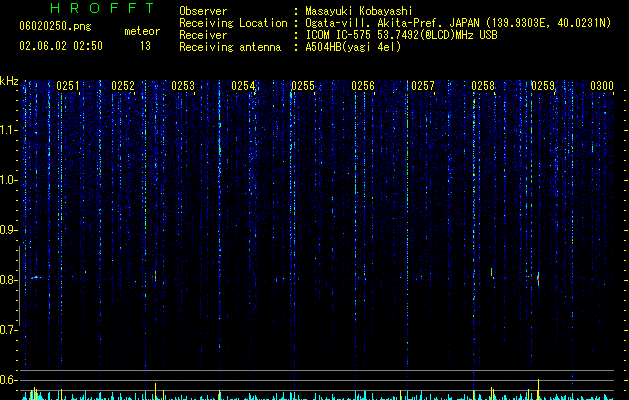Click the 0256 time marker
This screenshot has width=629, height=400.
click(x=363, y=86)
